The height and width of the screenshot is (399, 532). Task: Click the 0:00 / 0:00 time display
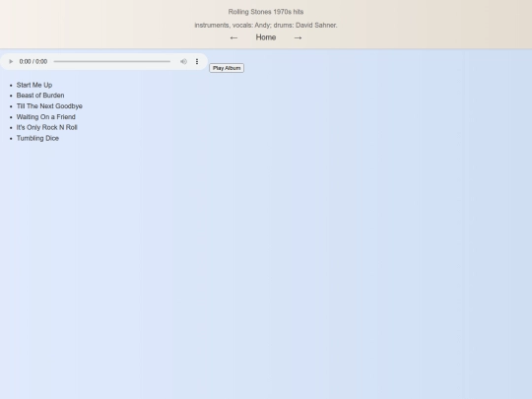click(x=33, y=61)
